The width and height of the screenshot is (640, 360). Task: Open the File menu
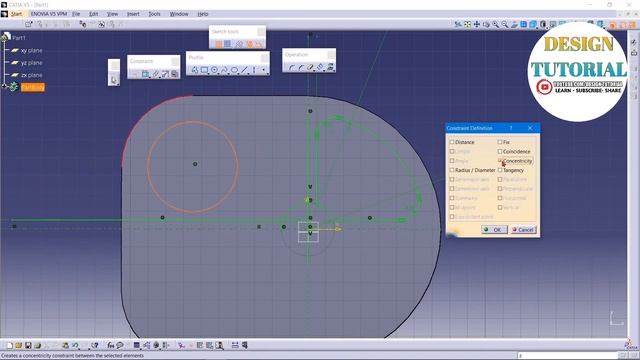(x=76, y=14)
